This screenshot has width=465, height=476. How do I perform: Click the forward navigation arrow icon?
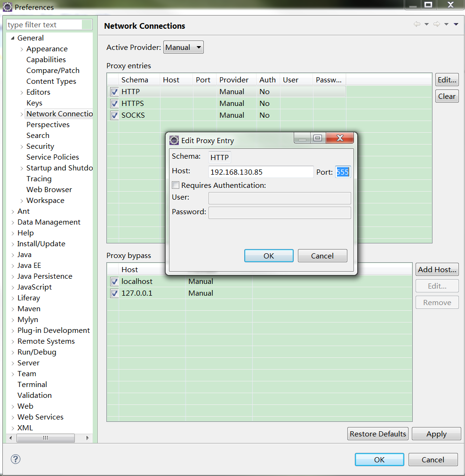point(436,24)
